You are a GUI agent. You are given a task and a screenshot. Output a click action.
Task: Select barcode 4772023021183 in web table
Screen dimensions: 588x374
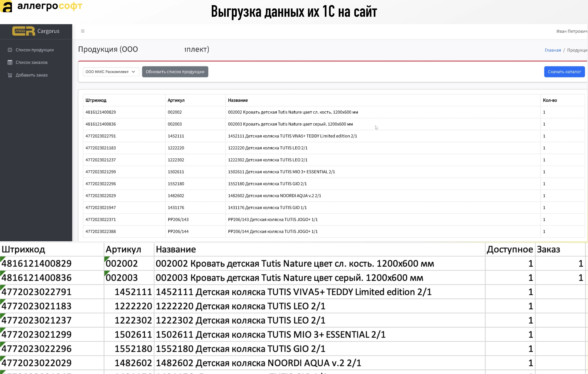(x=101, y=148)
